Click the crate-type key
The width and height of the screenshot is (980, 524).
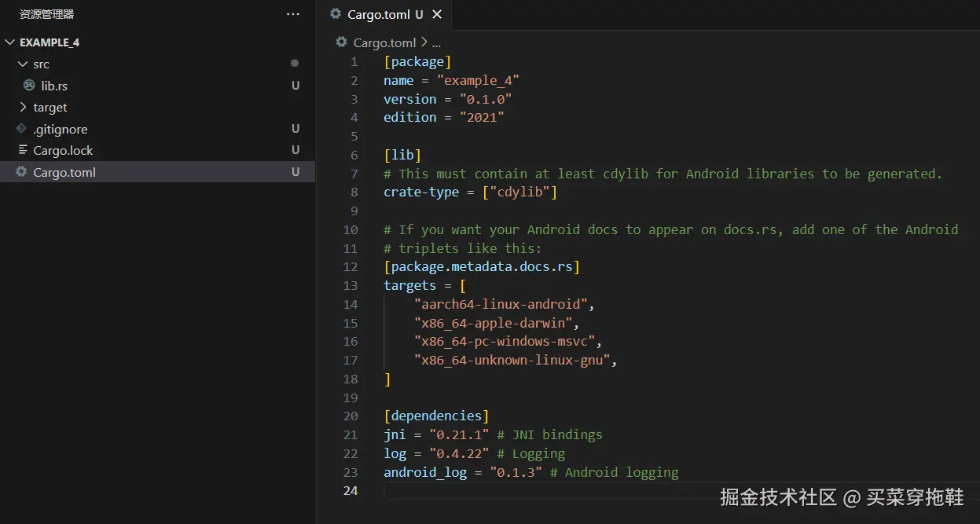(x=421, y=192)
